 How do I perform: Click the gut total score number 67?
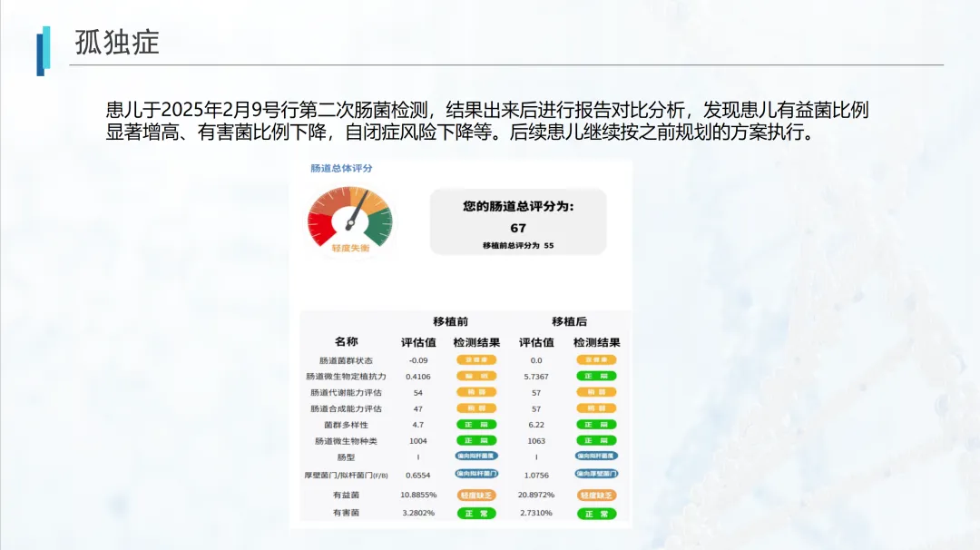point(518,228)
